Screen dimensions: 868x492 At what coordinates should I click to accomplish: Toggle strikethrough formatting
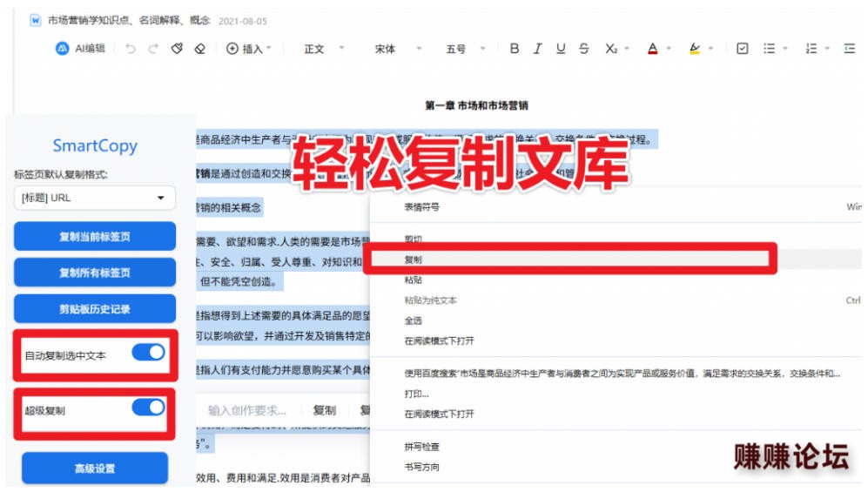click(x=584, y=49)
